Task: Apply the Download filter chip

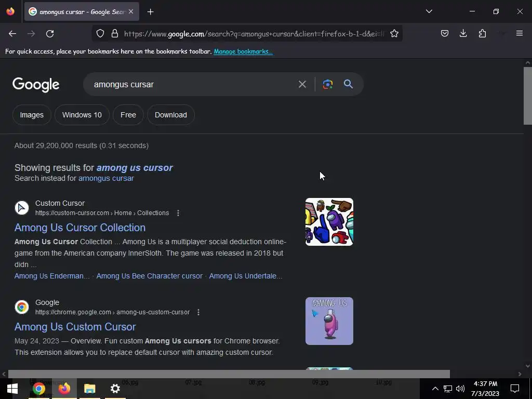Action: (170, 115)
